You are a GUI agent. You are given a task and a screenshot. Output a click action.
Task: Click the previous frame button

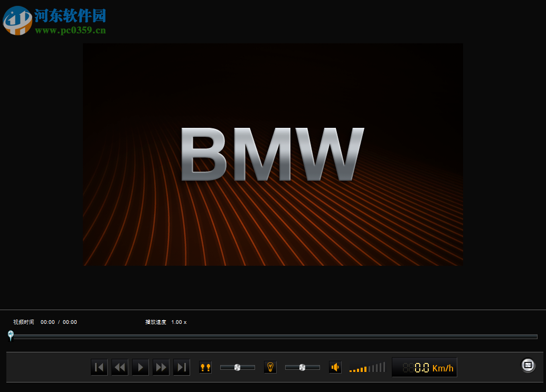click(x=99, y=367)
